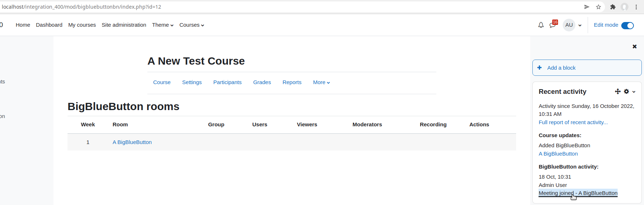
Task: Expand the Theme dropdown menu
Action: [163, 25]
